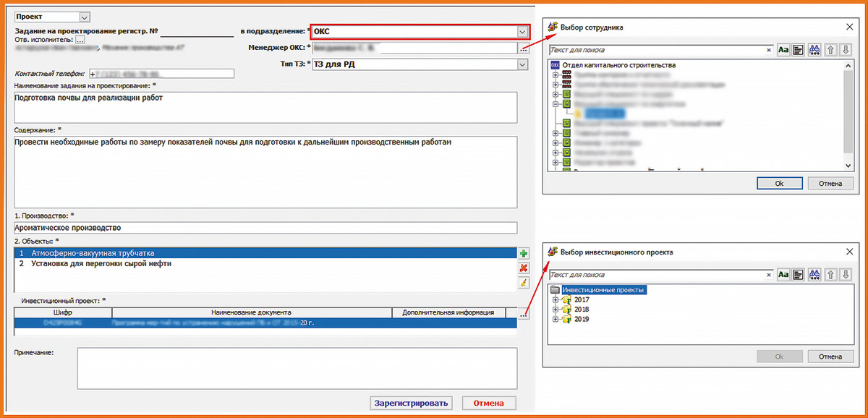Click binoculars search icon in employee selection dialog

(x=814, y=50)
